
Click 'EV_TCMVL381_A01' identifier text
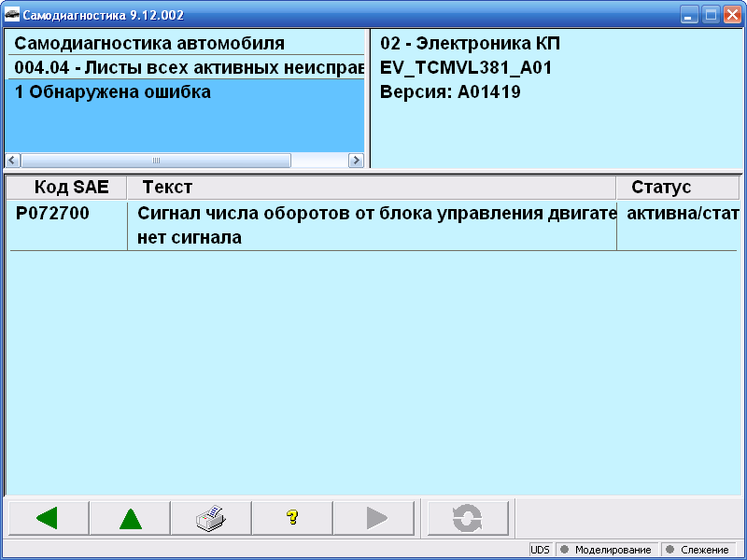click(466, 67)
